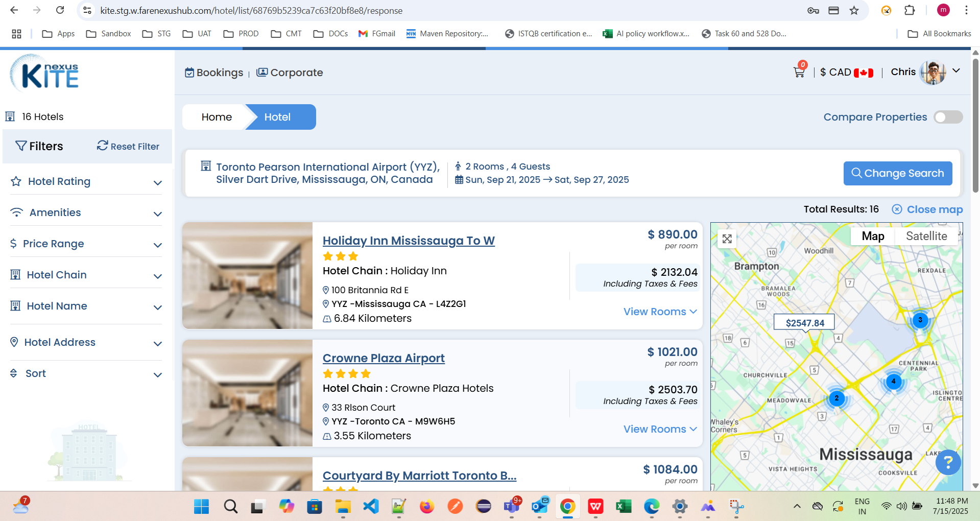980x521 pixels.
Task: Click the map fullscreen expand icon
Action: [727, 239]
